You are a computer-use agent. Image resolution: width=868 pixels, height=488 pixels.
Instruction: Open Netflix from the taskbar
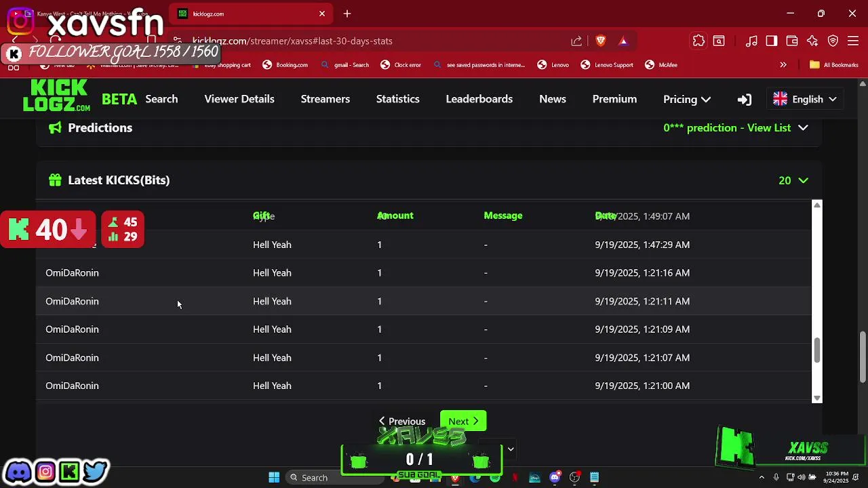(515, 478)
